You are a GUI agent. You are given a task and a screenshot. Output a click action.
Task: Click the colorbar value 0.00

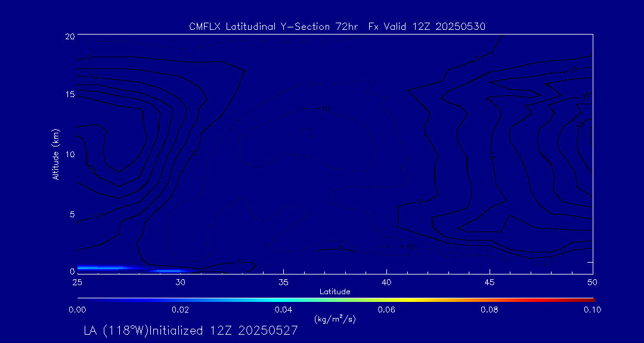tap(77, 310)
